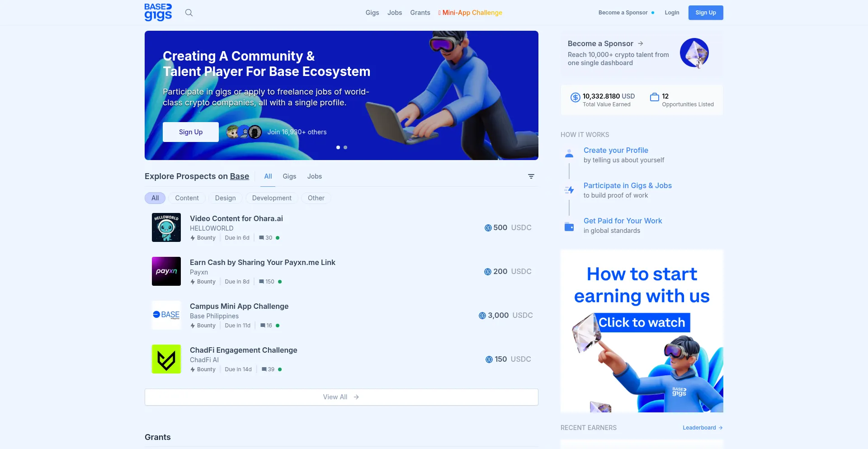Click the arrow beside Become a Sponsor card title
868x449 pixels.
641,43
